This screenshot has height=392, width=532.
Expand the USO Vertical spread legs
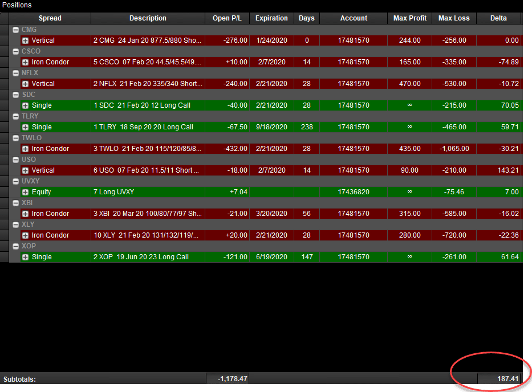[x=26, y=170]
